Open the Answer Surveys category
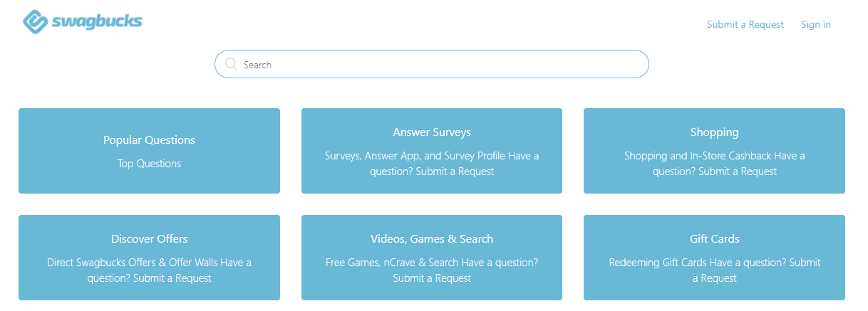The width and height of the screenshot is (868, 311). [x=432, y=151]
